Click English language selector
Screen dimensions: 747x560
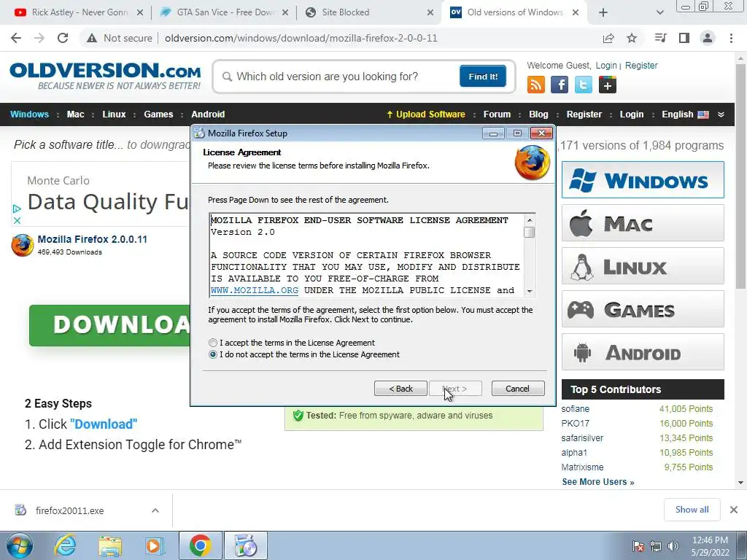685,114
